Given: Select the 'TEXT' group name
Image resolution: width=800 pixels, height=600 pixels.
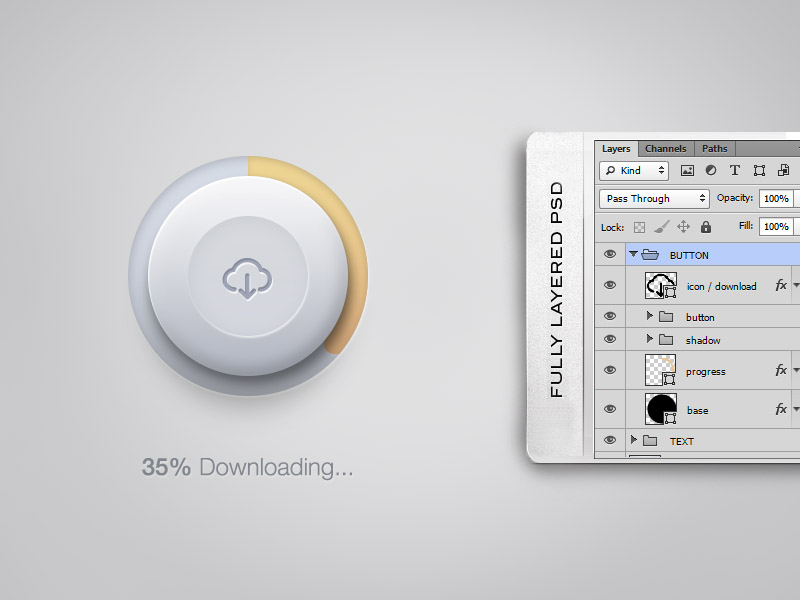Looking at the screenshot, I should pos(682,441).
